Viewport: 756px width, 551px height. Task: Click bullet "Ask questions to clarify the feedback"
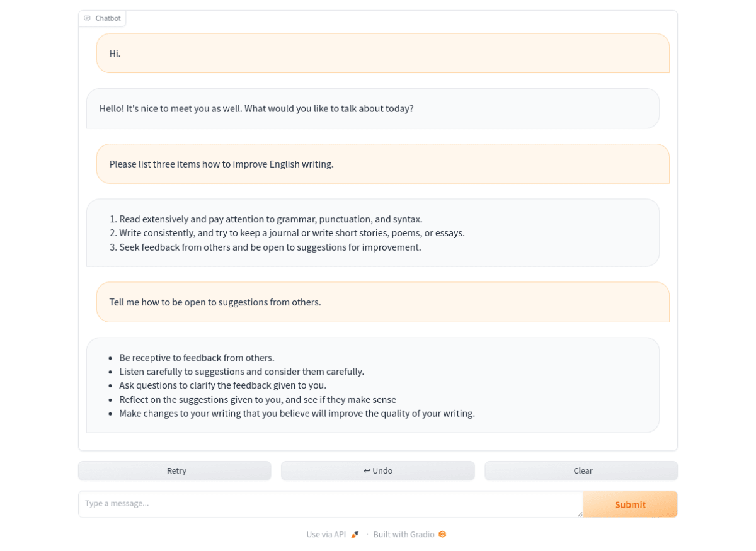tap(222, 385)
